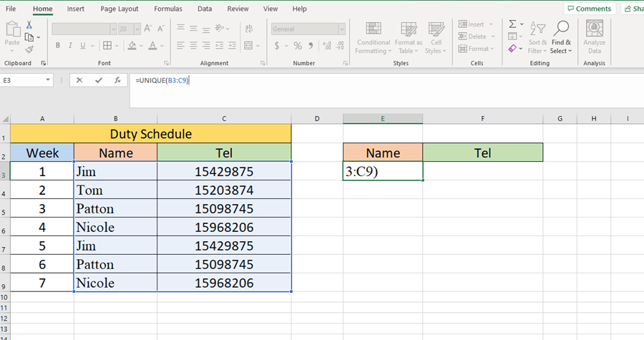Open the Font Color dropdown arrow
This screenshot has height=340, width=644.
(162, 46)
